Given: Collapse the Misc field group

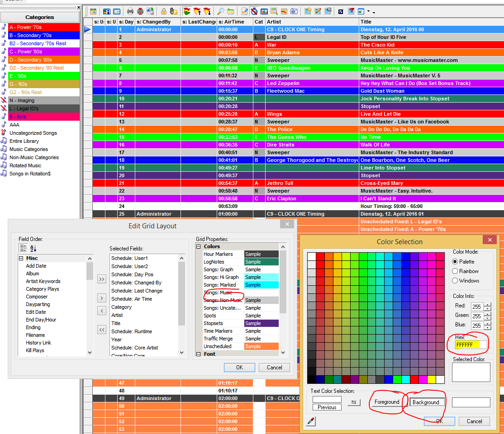Looking at the screenshot, I should pyautogui.click(x=21, y=258).
